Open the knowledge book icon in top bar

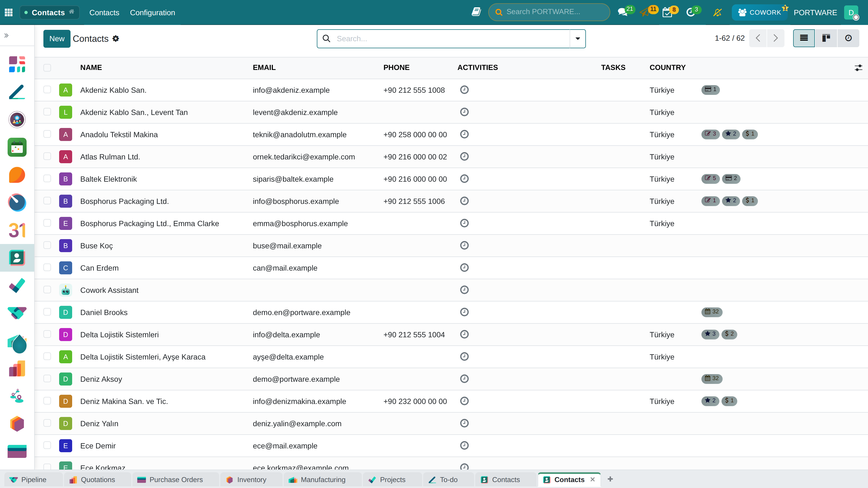pos(476,12)
